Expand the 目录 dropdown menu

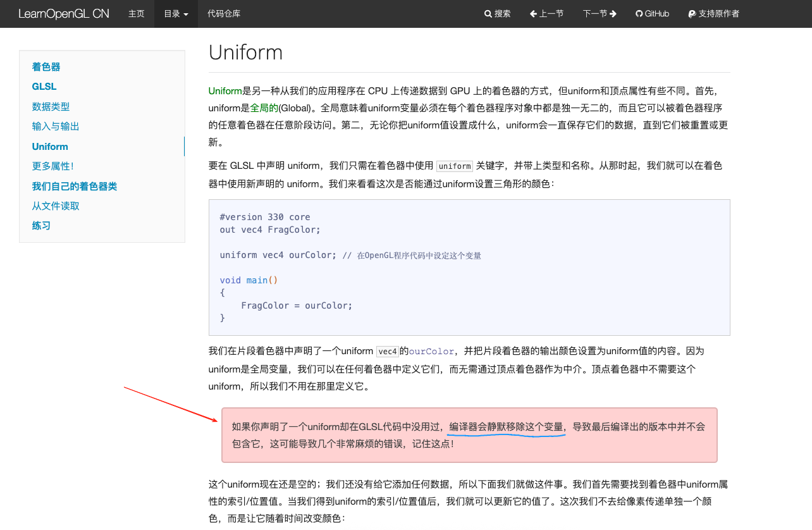pos(175,13)
